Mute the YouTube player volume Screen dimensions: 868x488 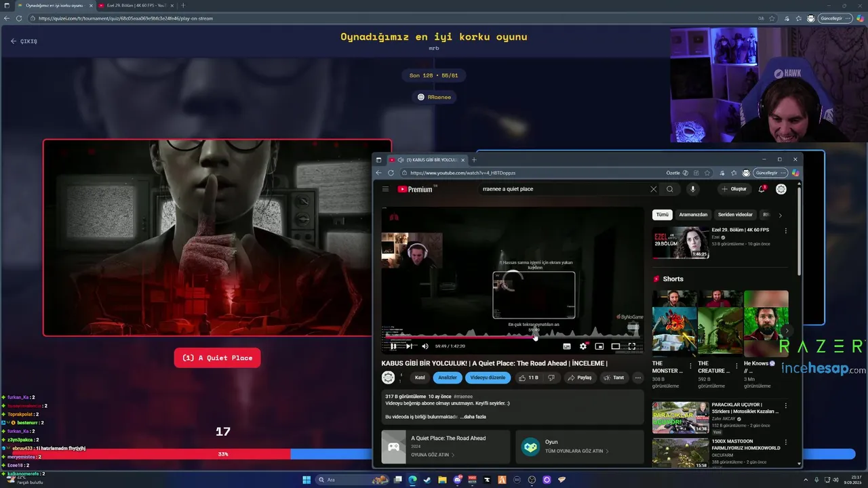pyautogui.click(x=425, y=346)
